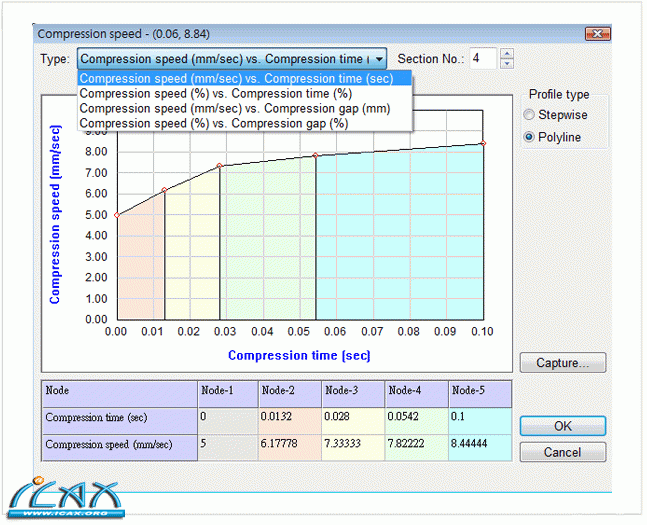The height and width of the screenshot is (525, 647).
Task: Confirm with the OK button
Action: (x=562, y=426)
